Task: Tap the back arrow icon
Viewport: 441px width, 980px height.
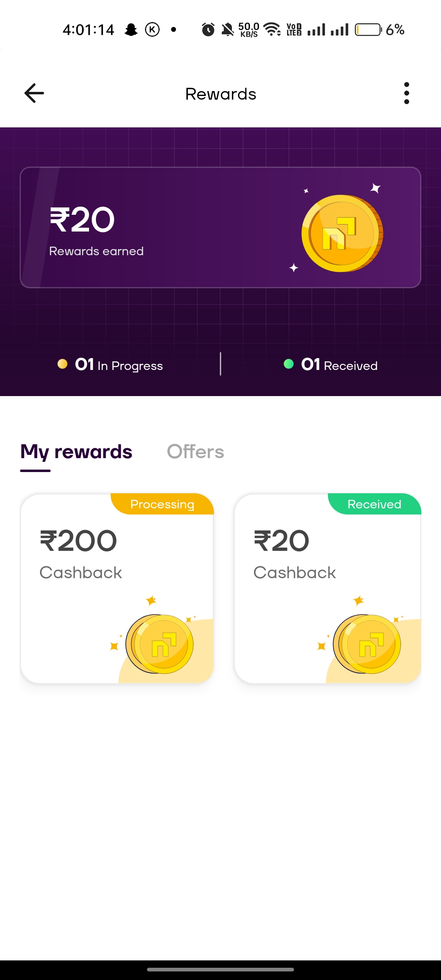Action: tap(34, 94)
